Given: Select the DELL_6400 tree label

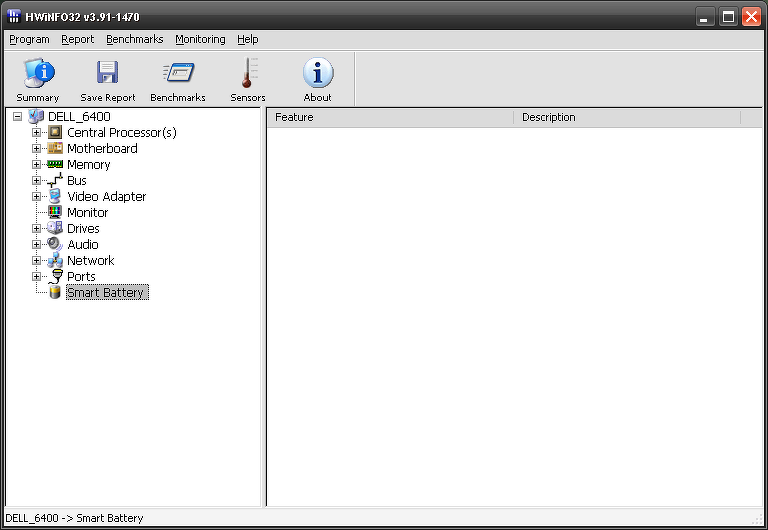Looking at the screenshot, I should (79, 117).
